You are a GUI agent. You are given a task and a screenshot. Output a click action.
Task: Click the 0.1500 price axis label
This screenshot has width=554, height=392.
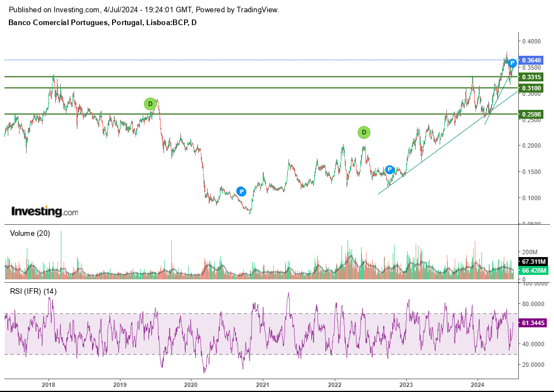(531, 172)
